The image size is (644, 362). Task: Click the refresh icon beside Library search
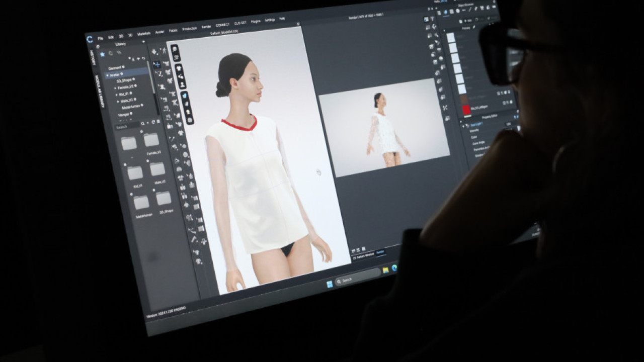tap(153, 122)
